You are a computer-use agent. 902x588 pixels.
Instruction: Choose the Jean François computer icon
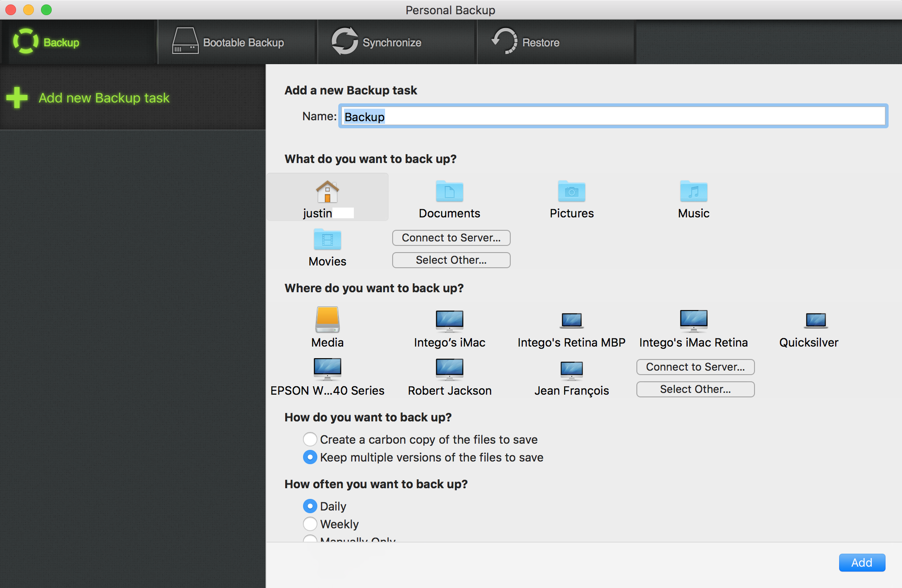[x=572, y=370]
